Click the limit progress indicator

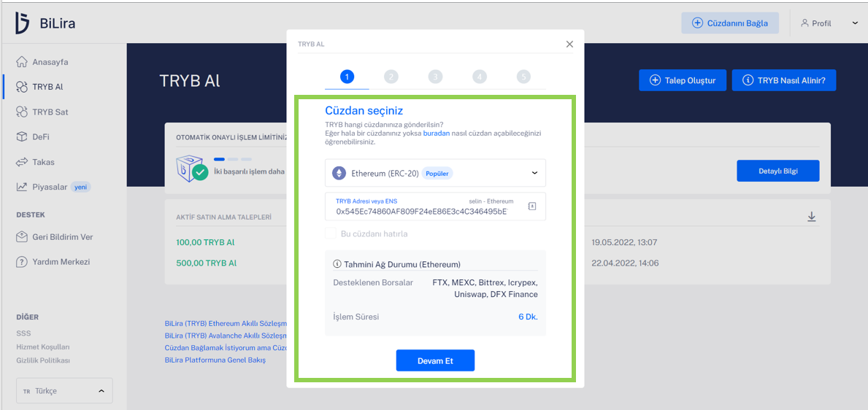point(232,159)
